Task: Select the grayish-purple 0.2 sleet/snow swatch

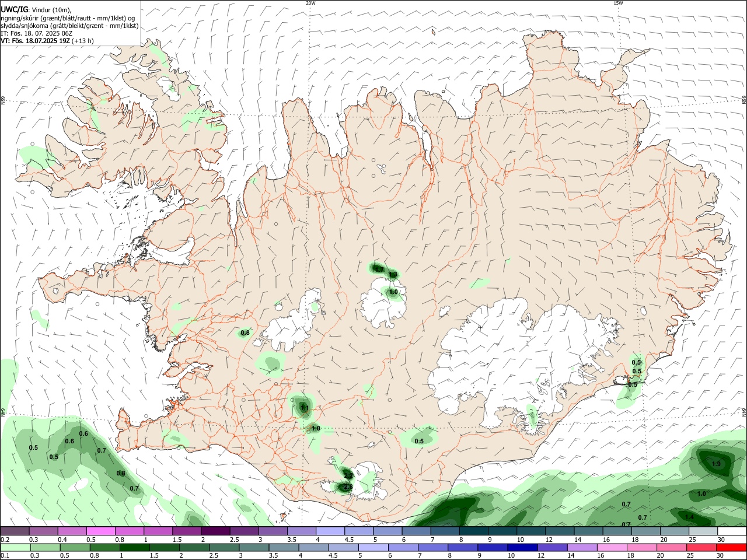Action: [15, 531]
